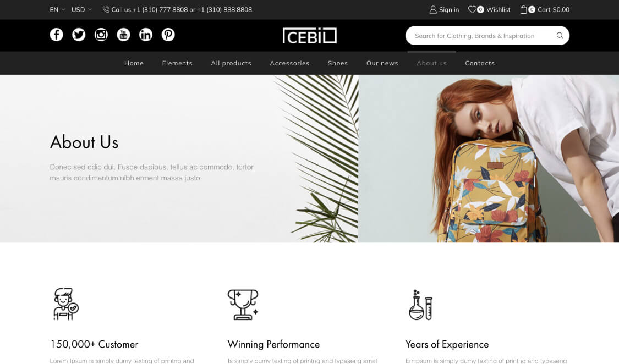619x364 pixels.
Task: Open the LinkedIn social icon
Action: point(146,35)
